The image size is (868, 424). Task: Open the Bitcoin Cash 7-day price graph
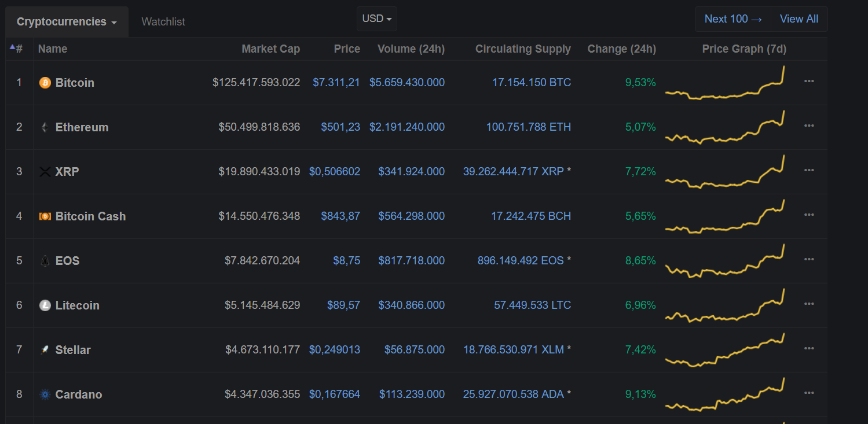click(725, 216)
